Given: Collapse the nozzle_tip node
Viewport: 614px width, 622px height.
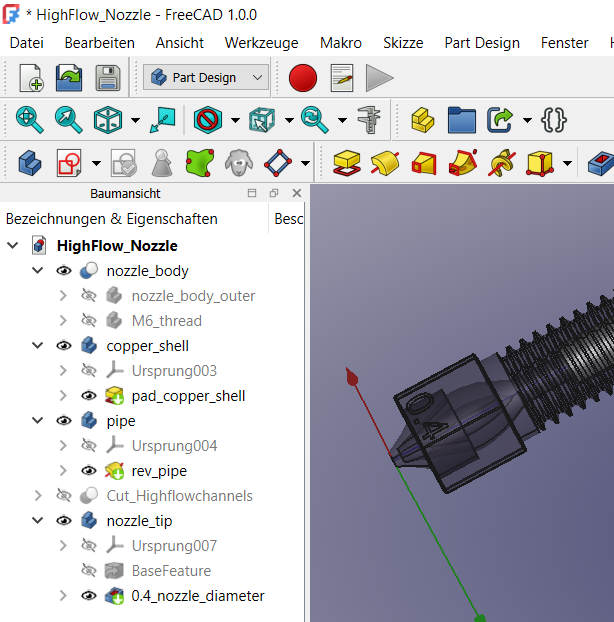Looking at the screenshot, I should click(x=38, y=520).
